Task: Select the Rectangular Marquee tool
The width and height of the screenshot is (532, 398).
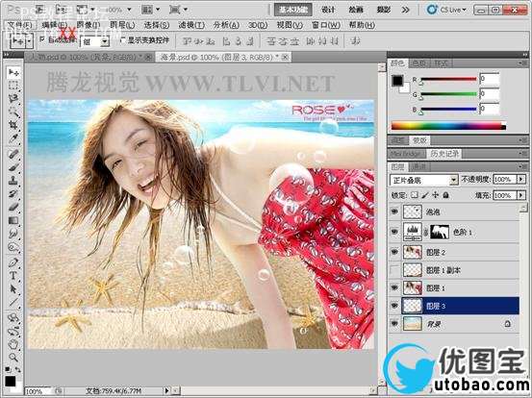Action: point(13,86)
